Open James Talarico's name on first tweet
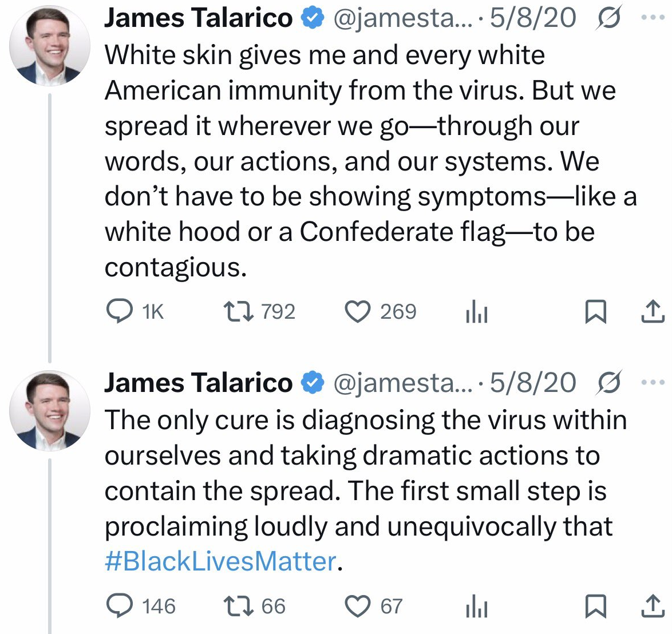The image size is (672, 634). [198, 18]
